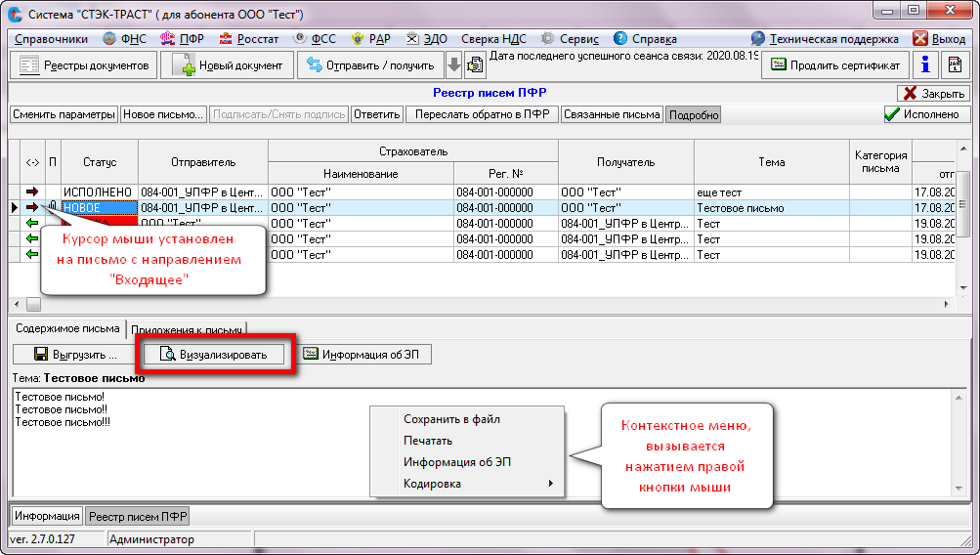Click Отправить / получить
Viewport: 980px width, 555px height.
pyautogui.click(x=370, y=65)
